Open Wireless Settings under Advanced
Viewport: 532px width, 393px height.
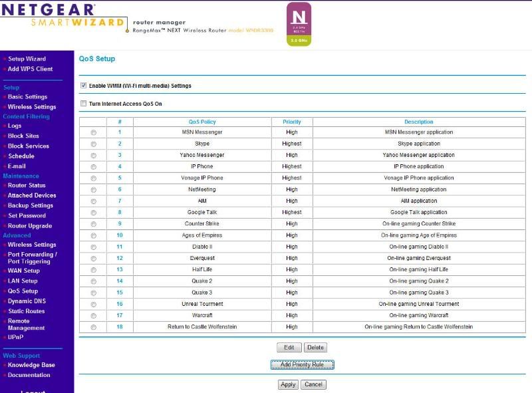32,245
